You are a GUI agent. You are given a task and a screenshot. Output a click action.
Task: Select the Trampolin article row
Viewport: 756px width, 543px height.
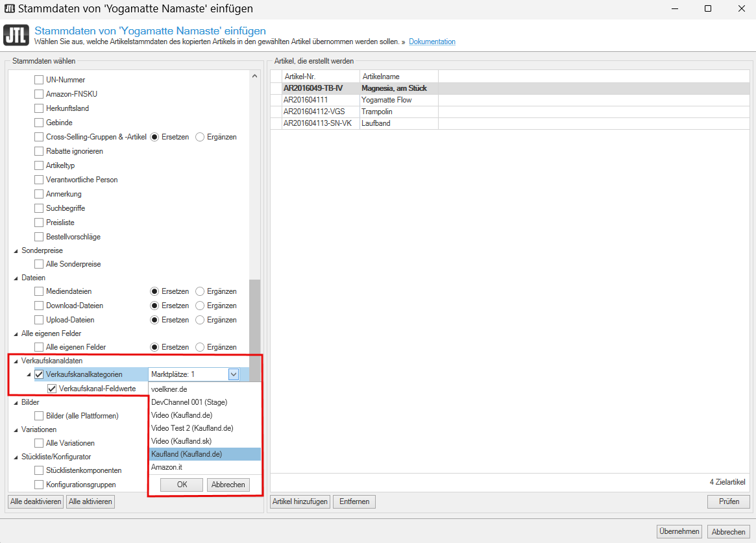[376, 112]
